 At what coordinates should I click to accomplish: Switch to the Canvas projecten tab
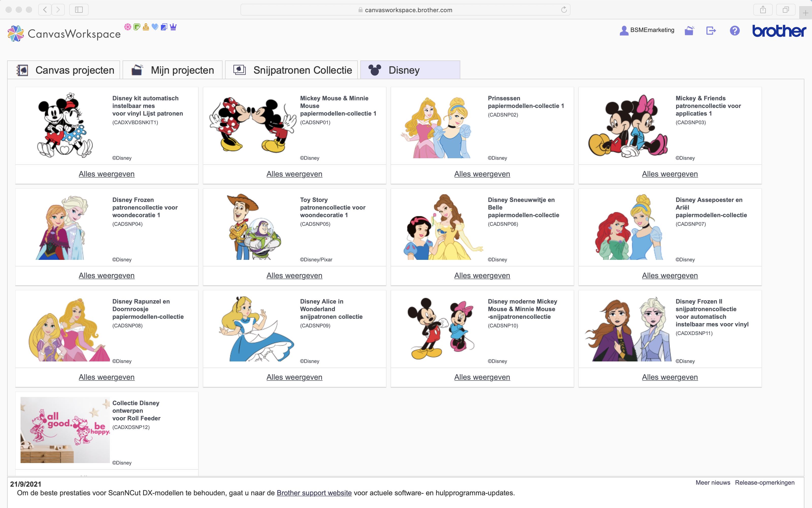[64, 70]
